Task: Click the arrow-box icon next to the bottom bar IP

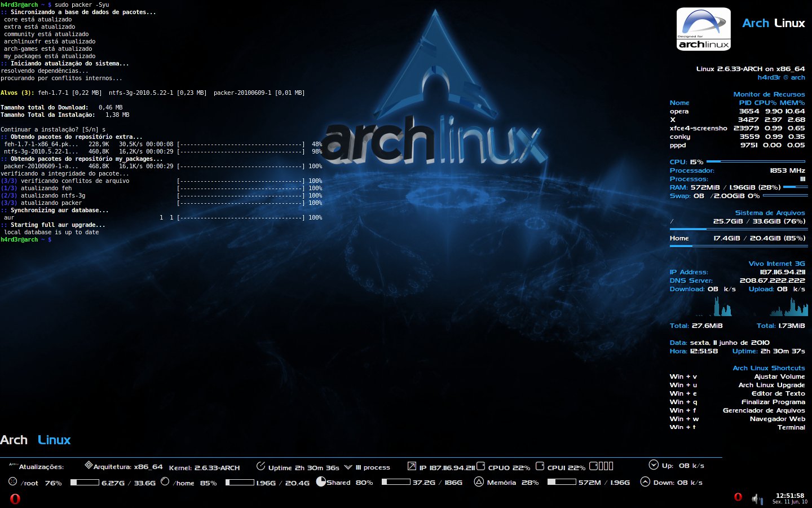Action: [412, 466]
